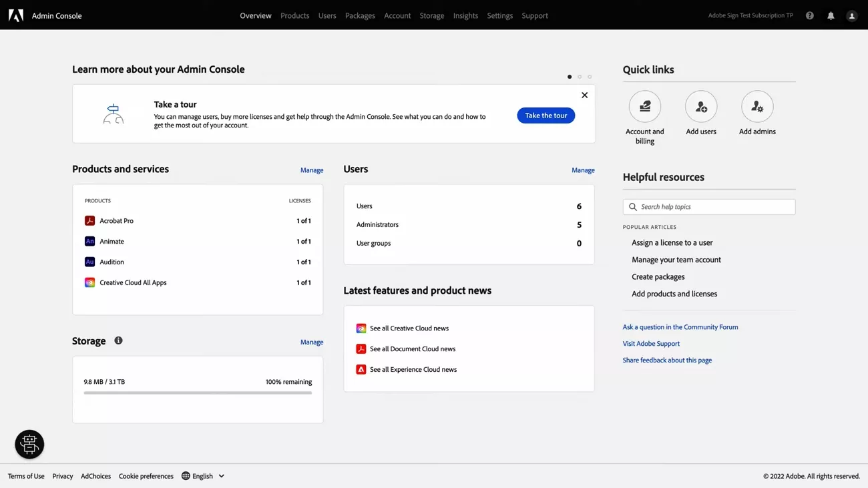Screen dimensions: 868x488
Task: Open Cookie preferences footer link
Action: 146,476
